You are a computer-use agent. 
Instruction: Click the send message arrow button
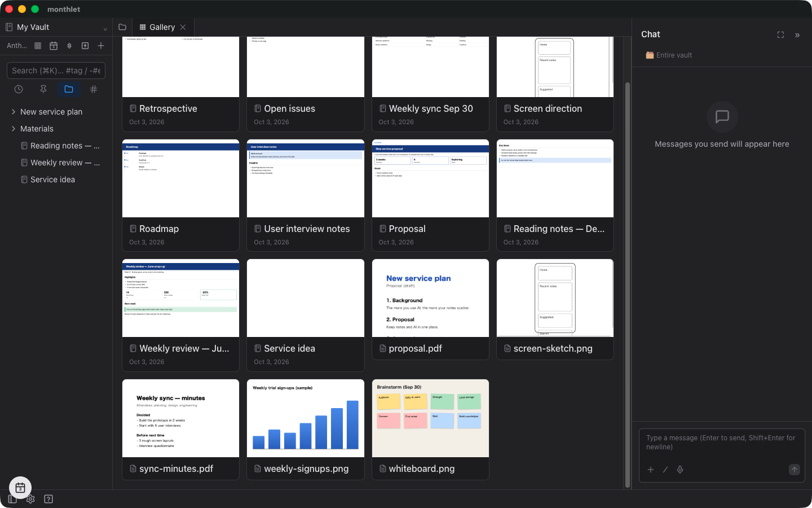click(x=795, y=470)
